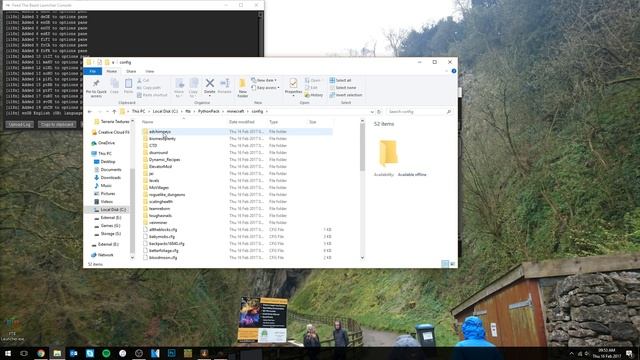Expand address bar history dropdown
The height and width of the screenshot is (360, 640).
pyautogui.click(x=371, y=111)
